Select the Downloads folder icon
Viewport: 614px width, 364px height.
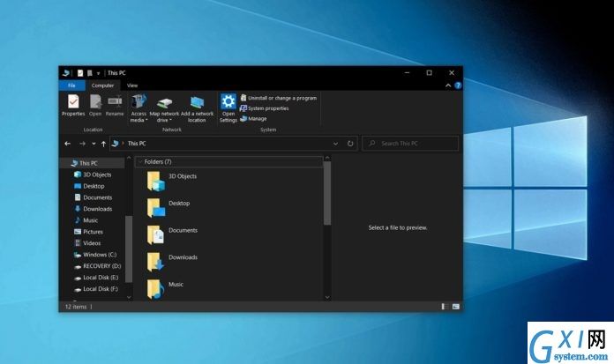point(155,263)
